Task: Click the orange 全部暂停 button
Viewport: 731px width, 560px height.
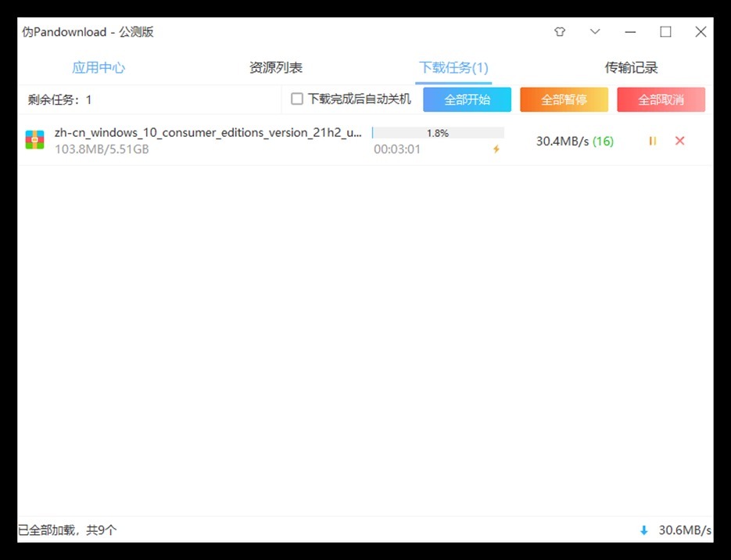Action: tap(564, 99)
